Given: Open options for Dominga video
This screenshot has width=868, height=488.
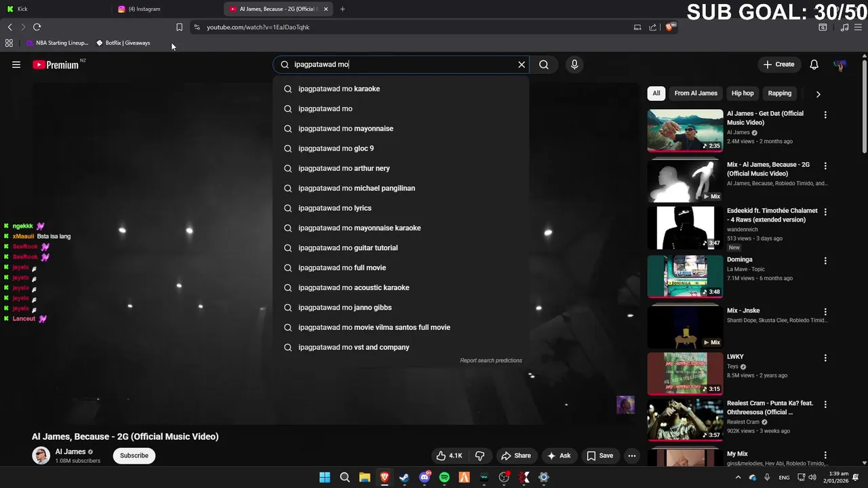Looking at the screenshot, I should pyautogui.click(x=825, y=261).
